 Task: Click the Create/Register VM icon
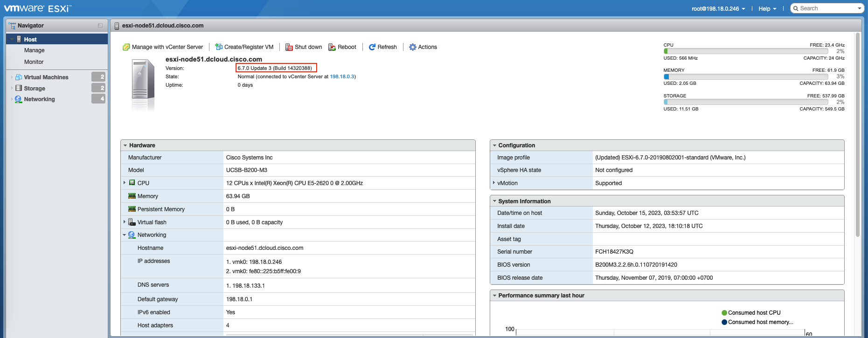click(219, 47)
